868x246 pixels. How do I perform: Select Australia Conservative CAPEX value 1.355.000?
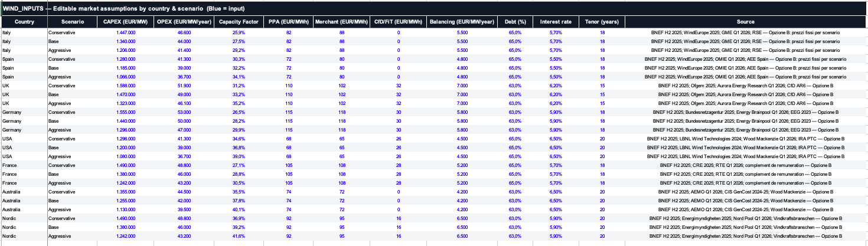click(x=125, y=192)
